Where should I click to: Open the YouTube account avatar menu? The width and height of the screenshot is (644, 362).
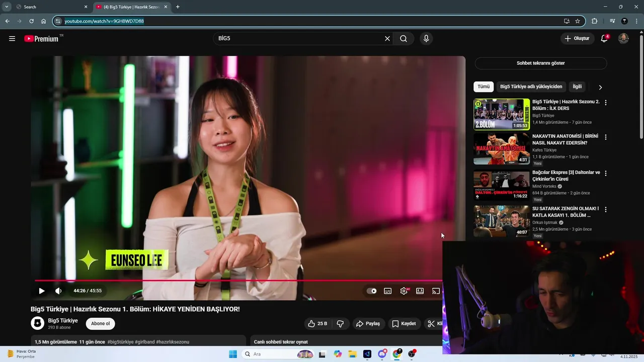click(623, 39)
